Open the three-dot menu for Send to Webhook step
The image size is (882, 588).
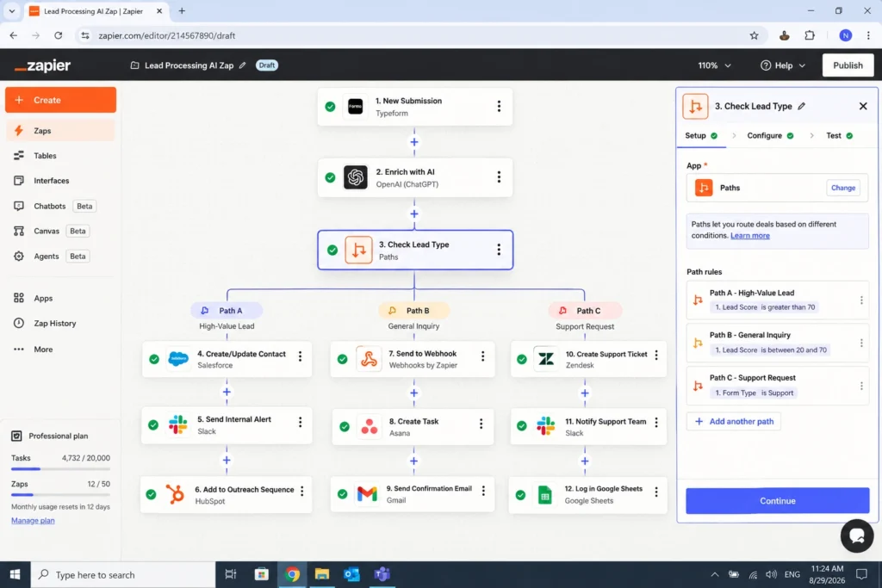click(x=483, y=356)
